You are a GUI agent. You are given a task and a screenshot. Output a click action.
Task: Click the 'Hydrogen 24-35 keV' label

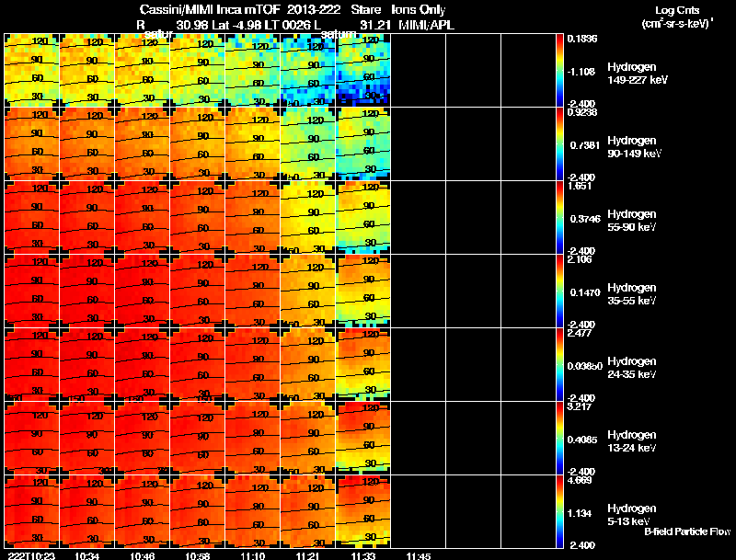632,368
